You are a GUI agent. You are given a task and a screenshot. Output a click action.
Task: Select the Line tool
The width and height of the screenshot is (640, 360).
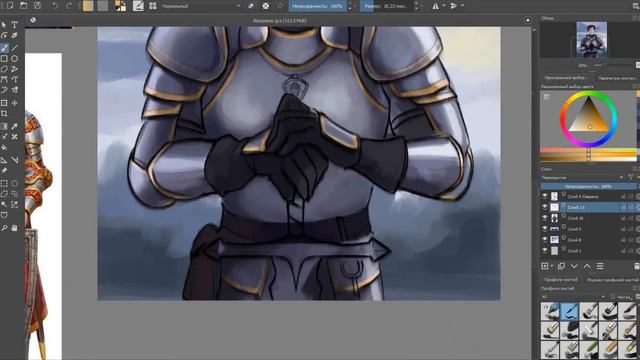click(x=14, y=48)
